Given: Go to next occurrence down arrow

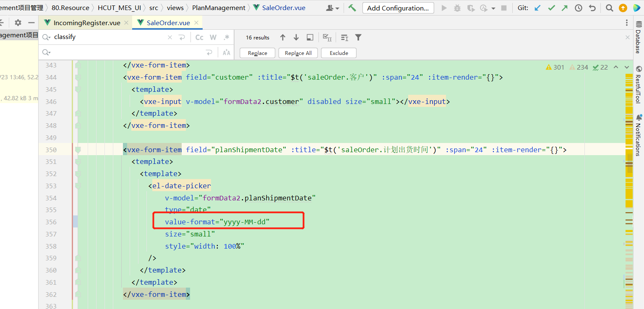Looking at the screenshot, I should 296,37.
